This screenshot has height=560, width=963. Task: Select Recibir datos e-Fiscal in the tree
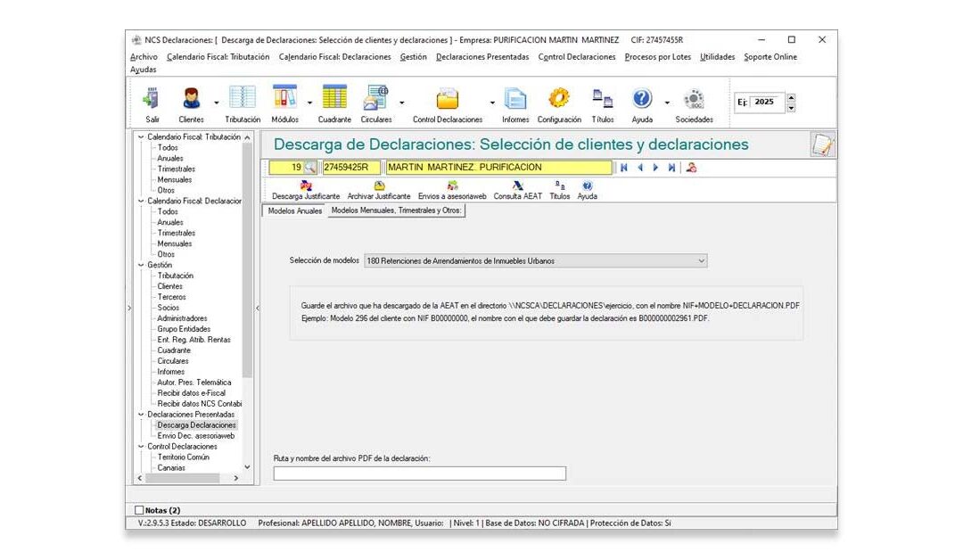[x=191, y=393]
